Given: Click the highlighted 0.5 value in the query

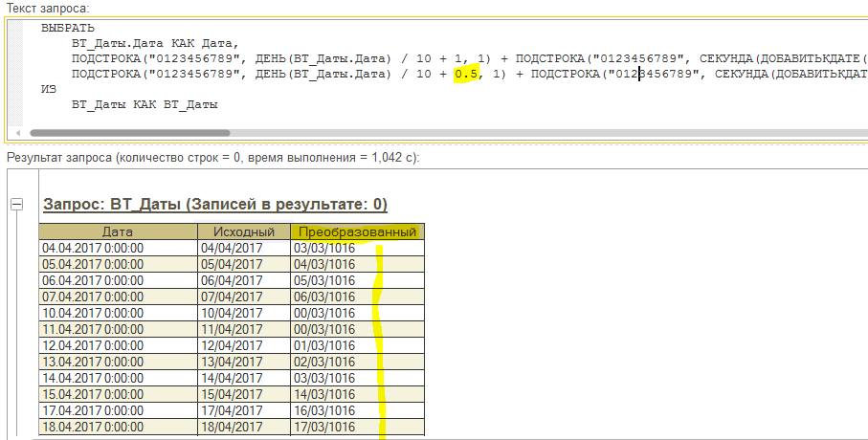Looking at the screenshot, I should coord(466,74).
